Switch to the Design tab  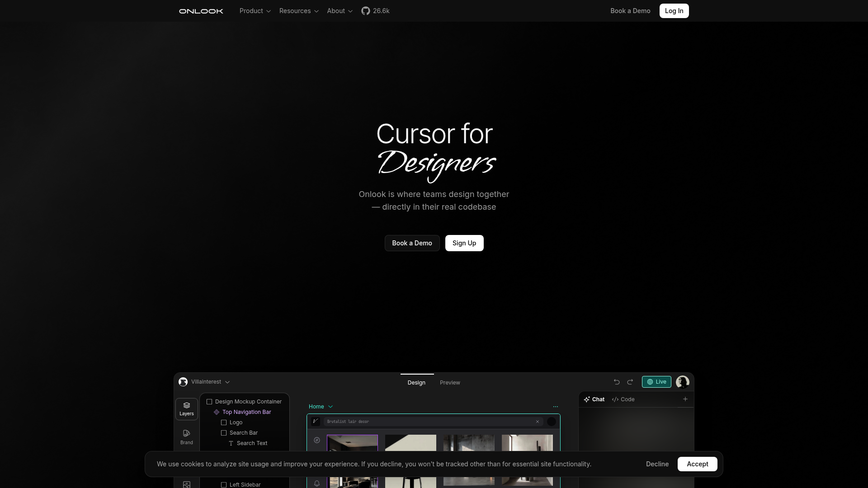[416, 382]
